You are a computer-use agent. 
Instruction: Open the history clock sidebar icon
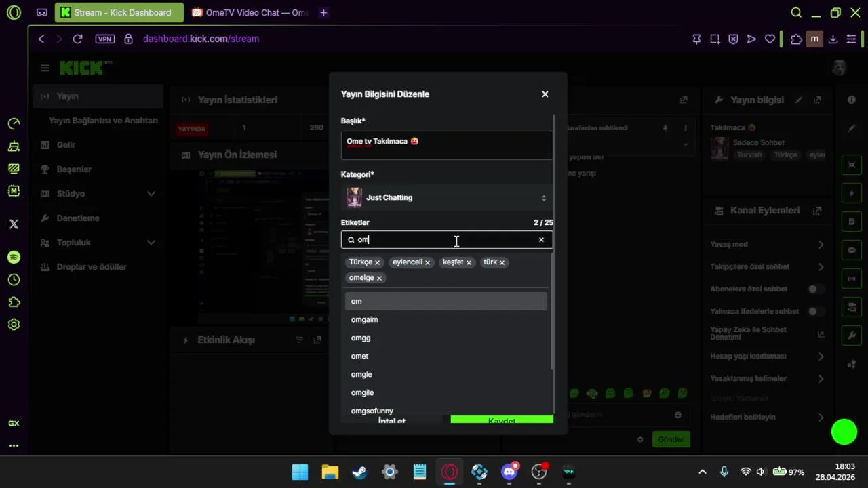[x=14, y=280]
